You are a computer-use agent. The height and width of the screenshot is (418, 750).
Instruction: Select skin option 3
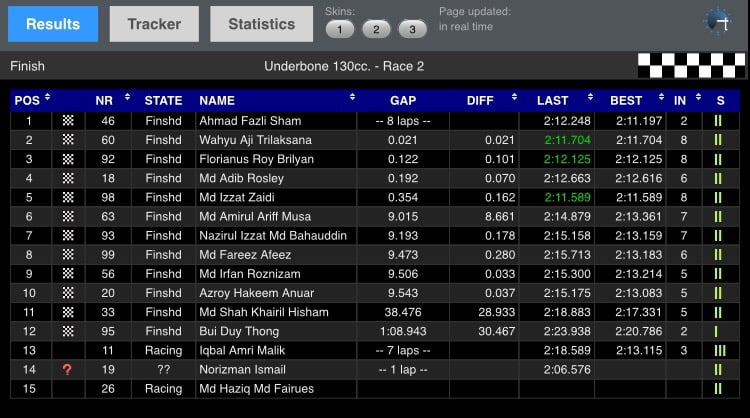pyautogui.click(x=412, y=29)
